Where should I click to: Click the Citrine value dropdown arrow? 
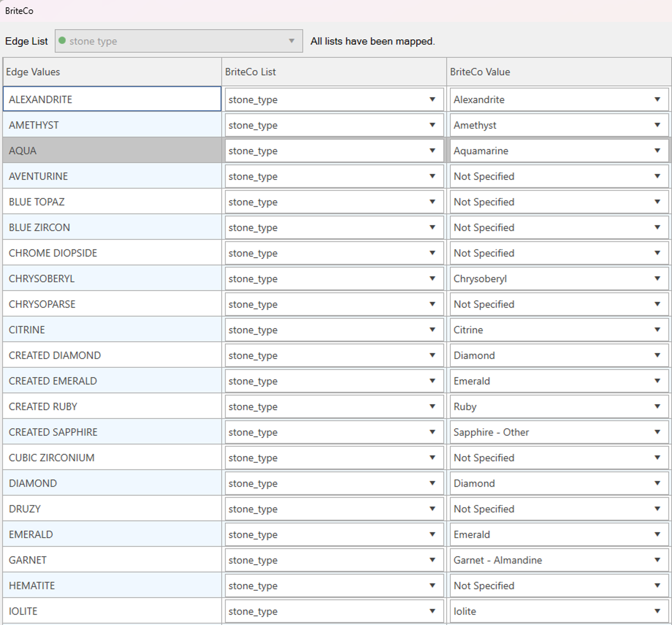coord(657,330)
